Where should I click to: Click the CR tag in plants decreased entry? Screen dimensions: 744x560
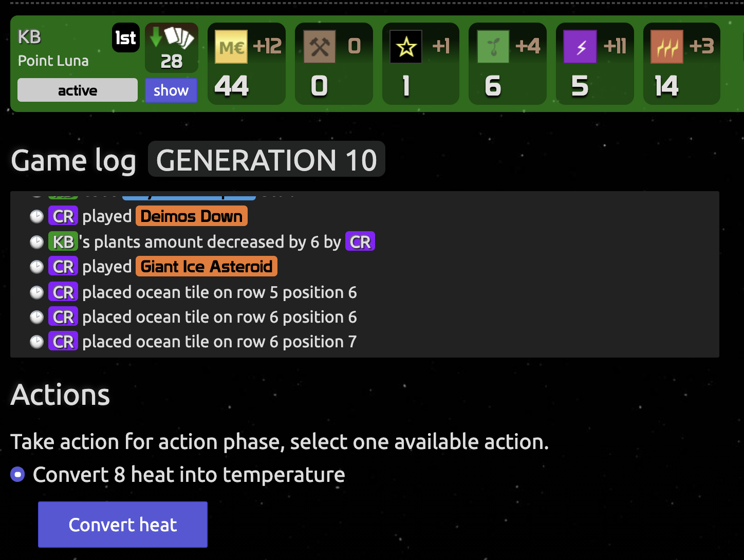pyautogui.click(x=360, y=241)
